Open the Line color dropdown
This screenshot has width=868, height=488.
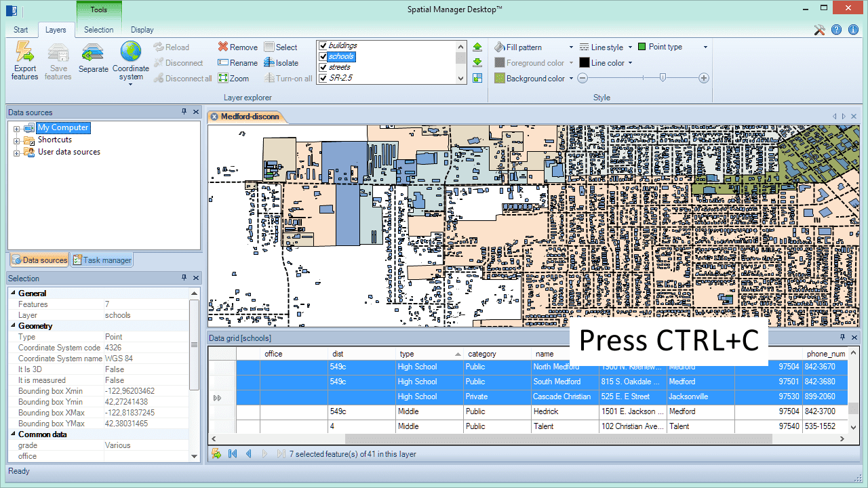pyautogui.click(x=630, y=63)
